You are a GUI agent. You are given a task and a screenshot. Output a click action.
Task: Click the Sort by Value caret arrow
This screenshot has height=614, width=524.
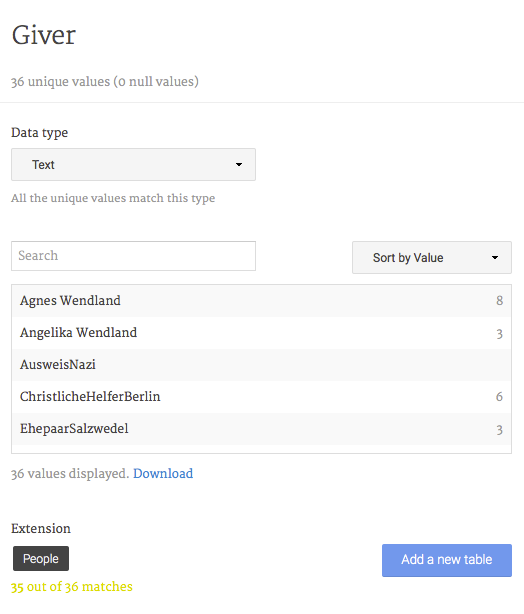(x=495, y=258)
